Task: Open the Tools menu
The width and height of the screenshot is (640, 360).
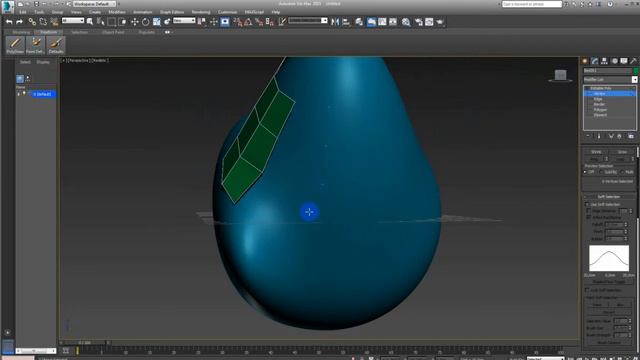Action: [39, 12]
